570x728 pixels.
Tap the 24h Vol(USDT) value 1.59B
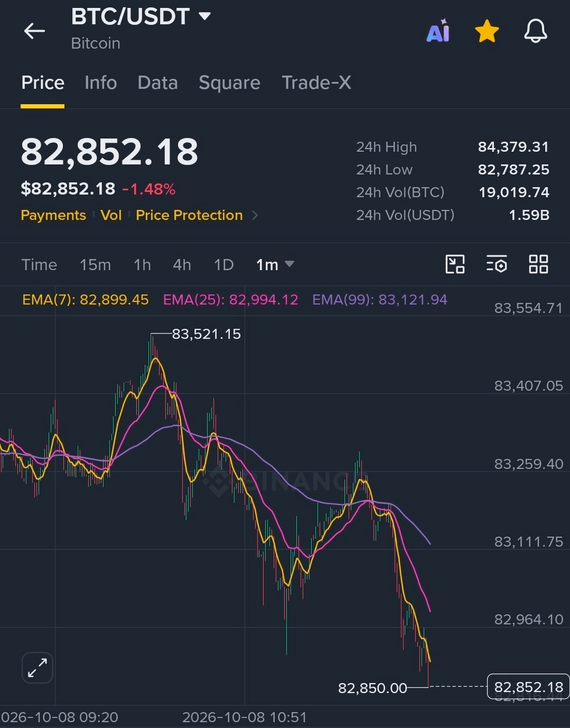(529, 215)
